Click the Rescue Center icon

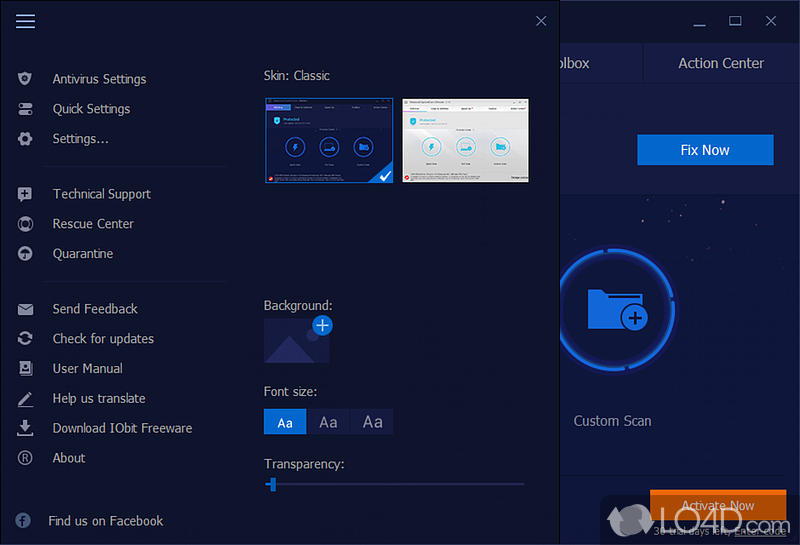(x=26, y=224)
